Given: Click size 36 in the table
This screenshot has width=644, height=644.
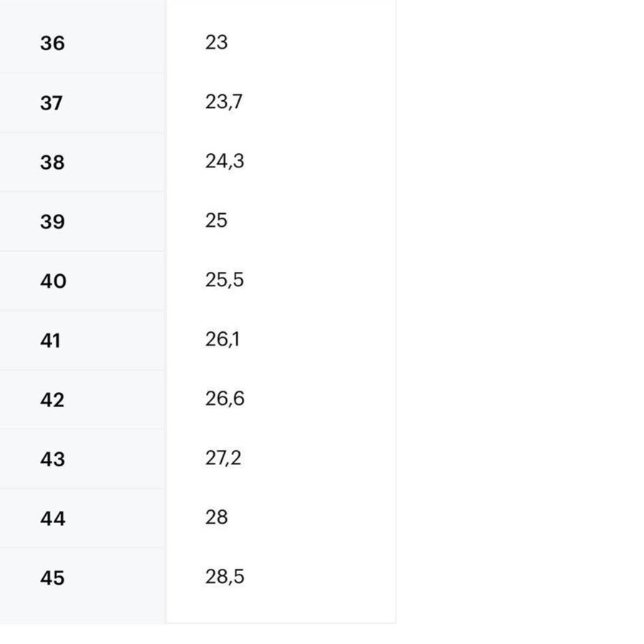Looking at the screenshot, I should pyautogui.click(x=52, y=44).
